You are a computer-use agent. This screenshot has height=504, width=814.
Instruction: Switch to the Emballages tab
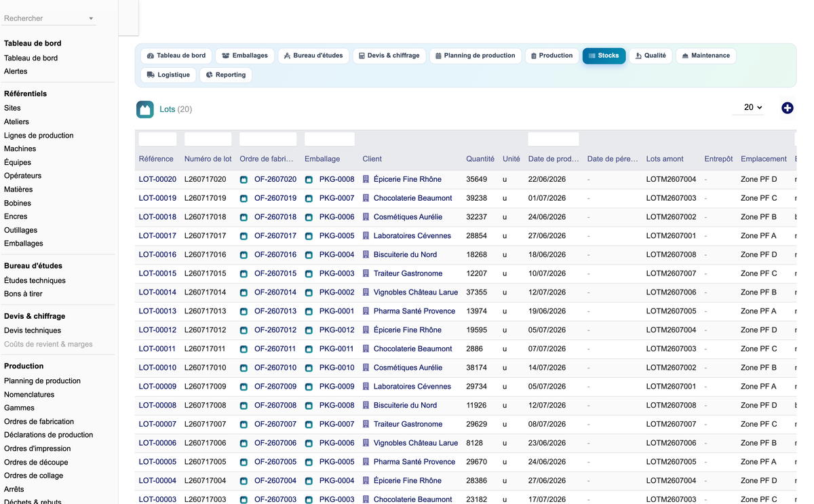tap(245, 56)
